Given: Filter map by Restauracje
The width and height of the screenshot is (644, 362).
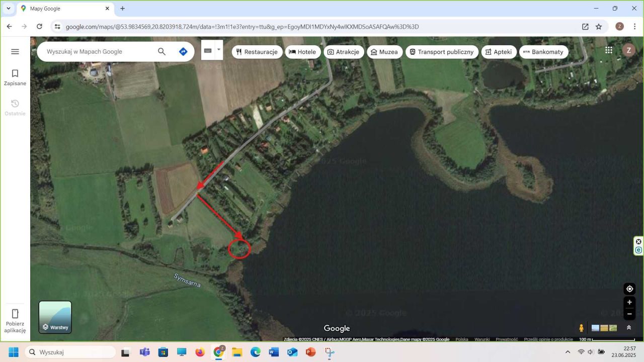Looking at the screenshot, I should pyautogui.click(x=257, y=52).
